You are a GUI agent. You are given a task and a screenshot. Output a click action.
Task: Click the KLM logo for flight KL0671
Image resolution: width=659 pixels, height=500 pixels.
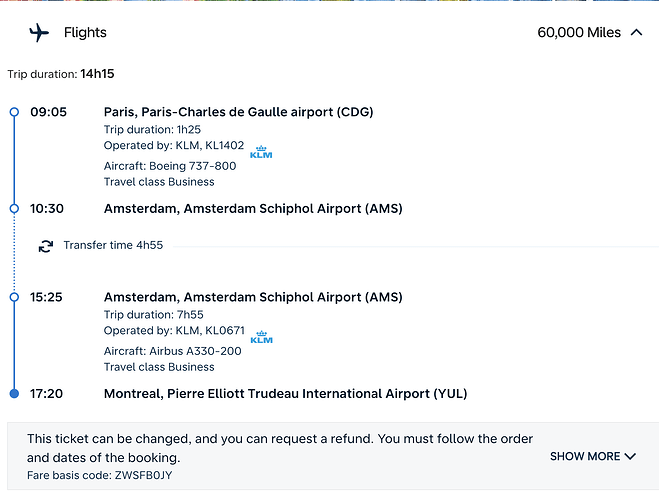point(261,337)
